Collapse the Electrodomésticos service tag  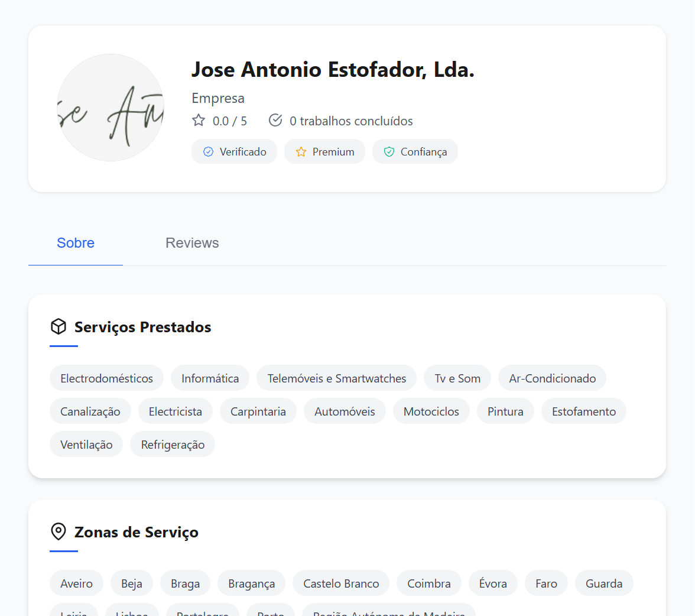pyautogui.click(x=106, y=378)
